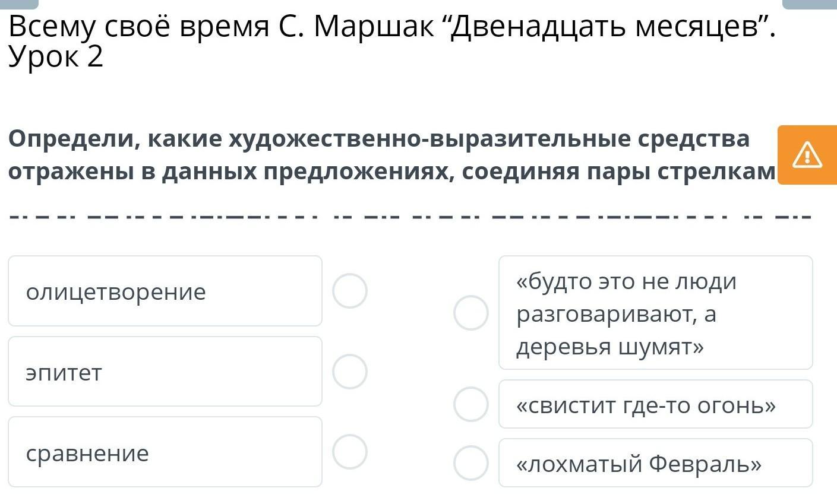837x504 pixels.
Task: Click the dashed divider line below instructions
Action: (x=410, y=216)
